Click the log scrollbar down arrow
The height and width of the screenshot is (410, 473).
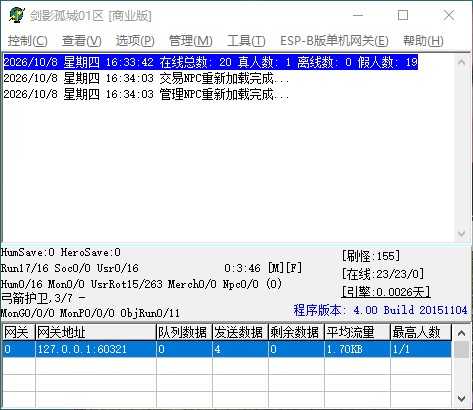(x=462, y=233)
